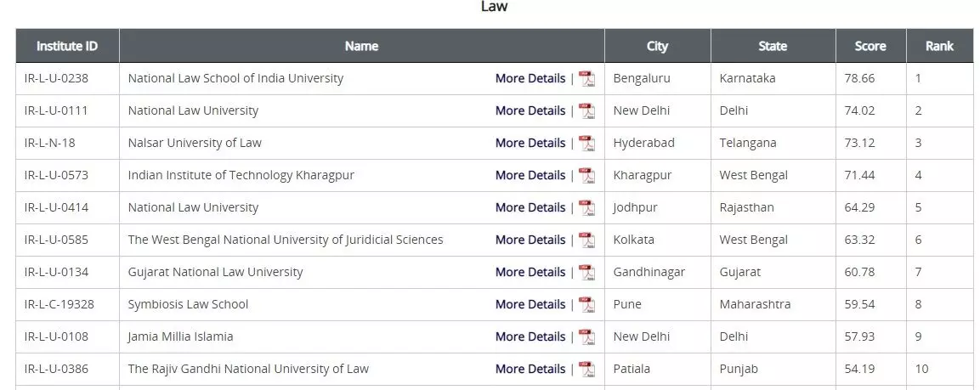Sort table by Rank column header

pyautogui.click(x=939, y=46)
